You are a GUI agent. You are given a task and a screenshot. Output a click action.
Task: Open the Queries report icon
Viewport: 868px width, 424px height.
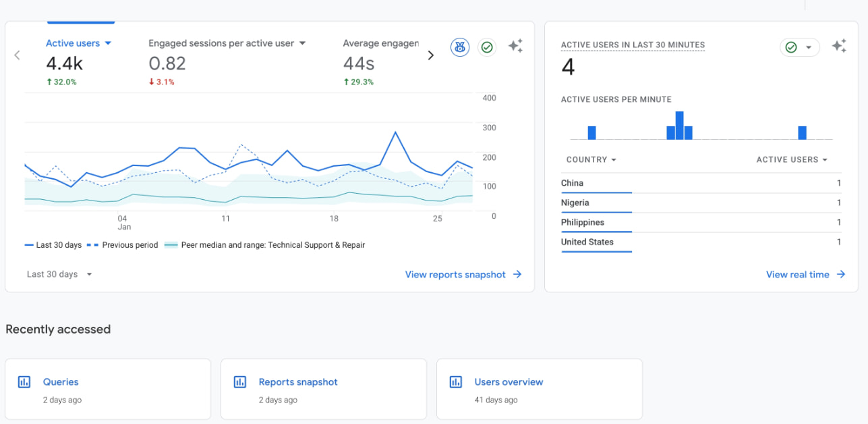pyautogui.click(x=24, y=382)
